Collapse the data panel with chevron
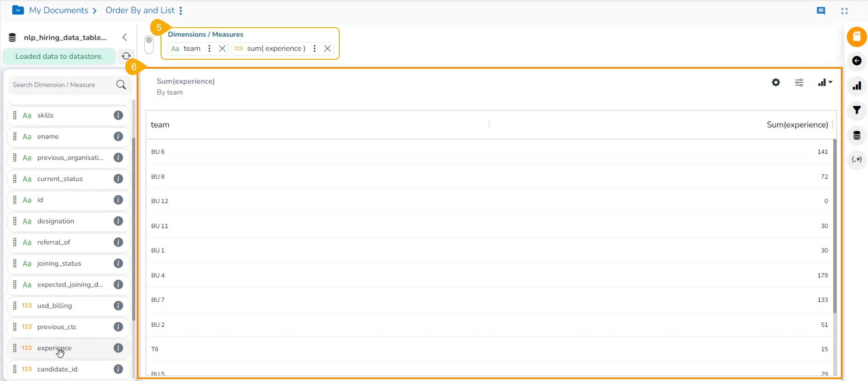The width and height of the screenshot is (868, 381). coord(125,37)
